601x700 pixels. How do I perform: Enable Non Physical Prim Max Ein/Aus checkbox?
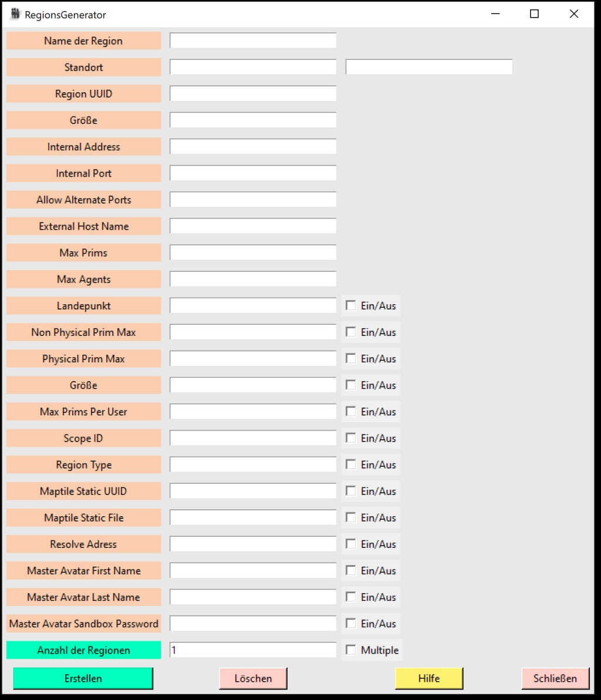pyautogui.click(x=351, y=332)
